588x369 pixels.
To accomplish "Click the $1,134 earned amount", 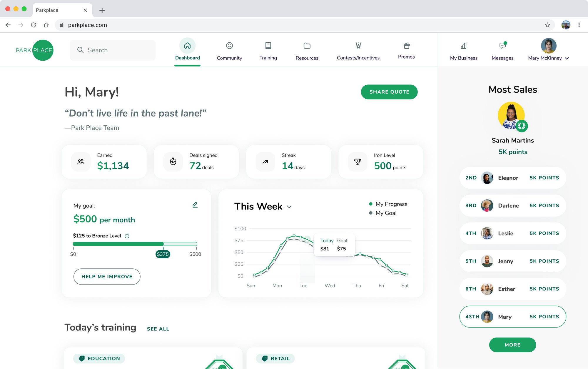I will (113, 166).
